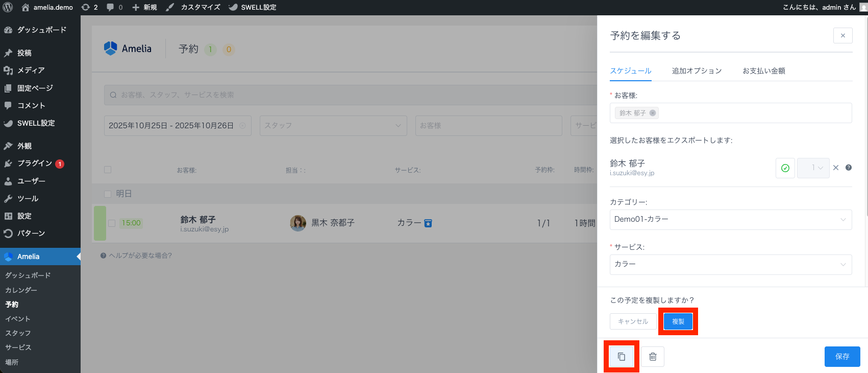Click the 保存 save button
Image resolution: width=868 pixels, height=373 pixels.
842,357
